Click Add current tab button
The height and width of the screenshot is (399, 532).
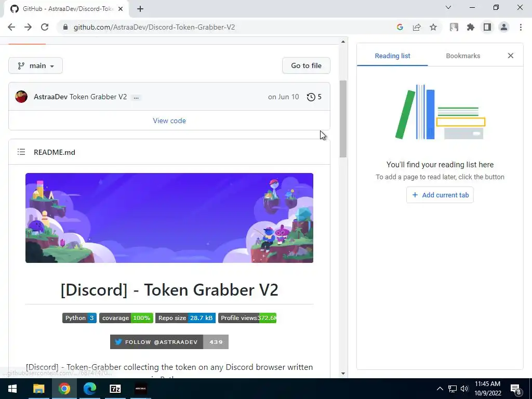tap(440, 195)
